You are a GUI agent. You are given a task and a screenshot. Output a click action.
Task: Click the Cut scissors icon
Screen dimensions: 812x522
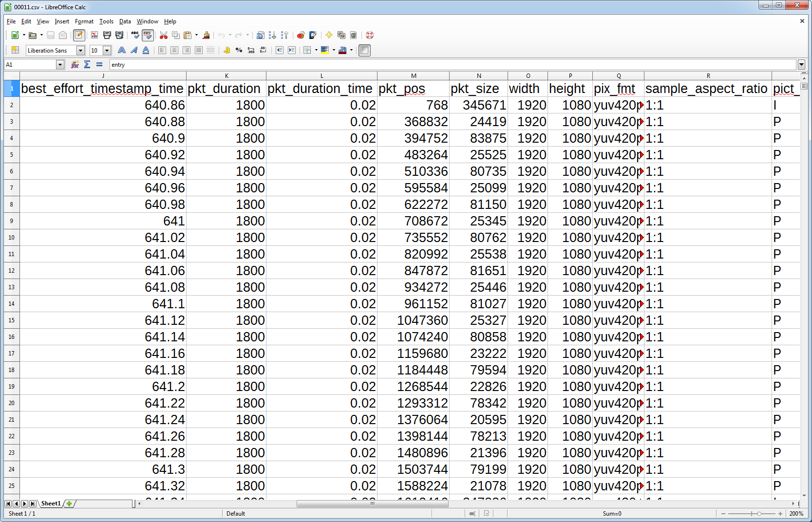(164, 35)
